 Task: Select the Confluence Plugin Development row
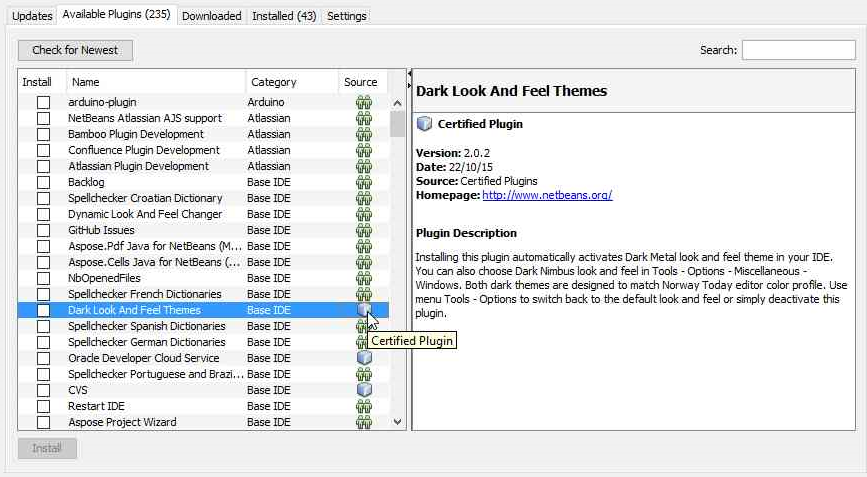click(203, 150)
